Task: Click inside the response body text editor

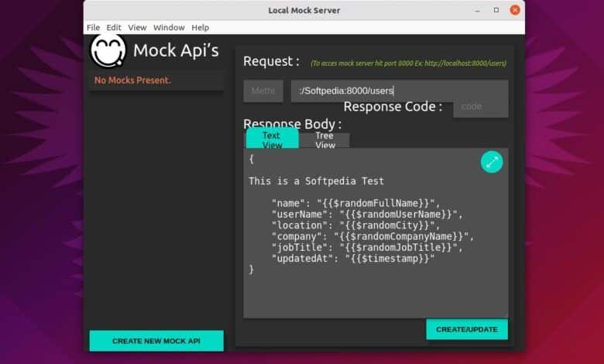Action: (376, 233)
